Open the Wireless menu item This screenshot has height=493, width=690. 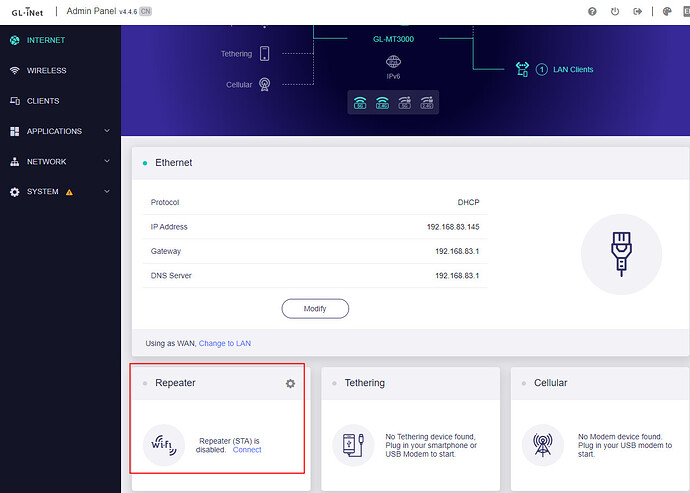coord(46,71)
